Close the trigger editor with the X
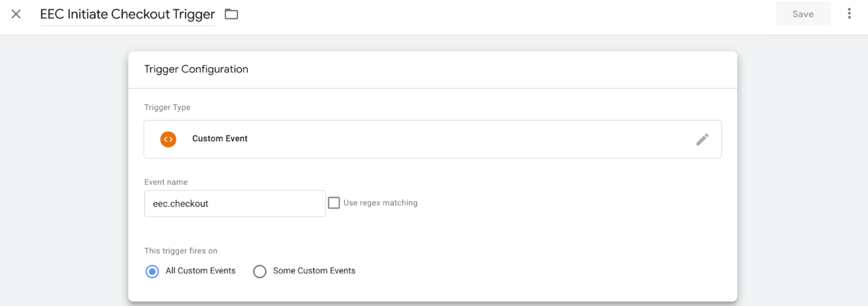This screenshot has width=868, height=306. click(x=16, y=14)
